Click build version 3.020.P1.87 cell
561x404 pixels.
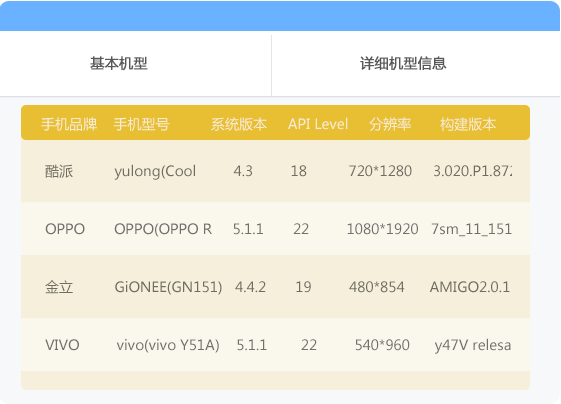[472, 171]
